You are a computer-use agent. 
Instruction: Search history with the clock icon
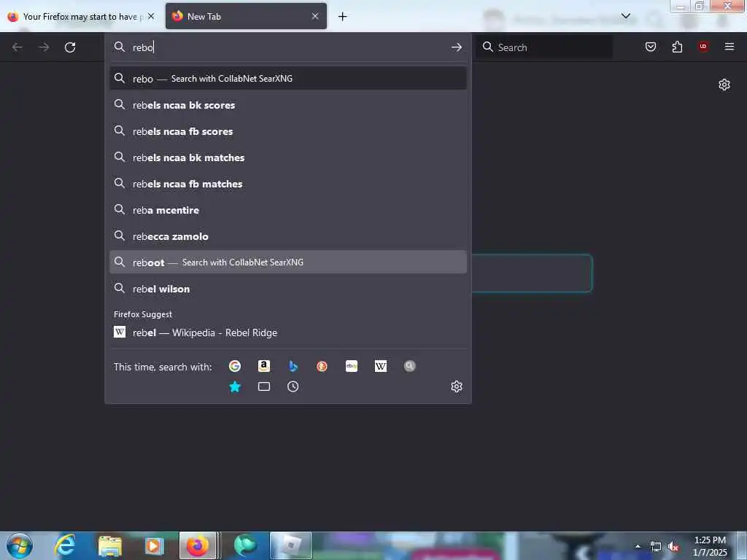pos(293,386)
